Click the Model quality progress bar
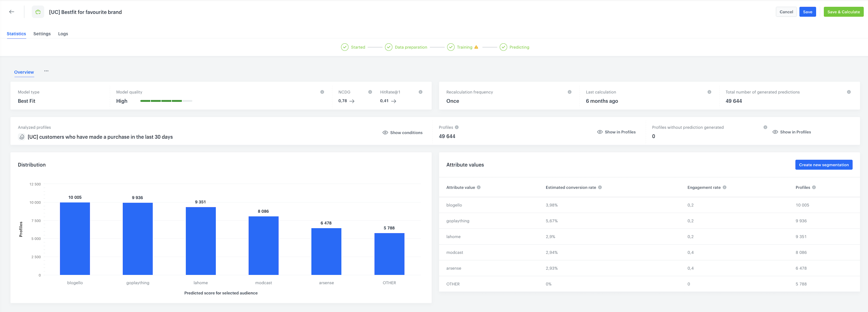This screenshot has width=868, height=312. [x=166, y=101]
